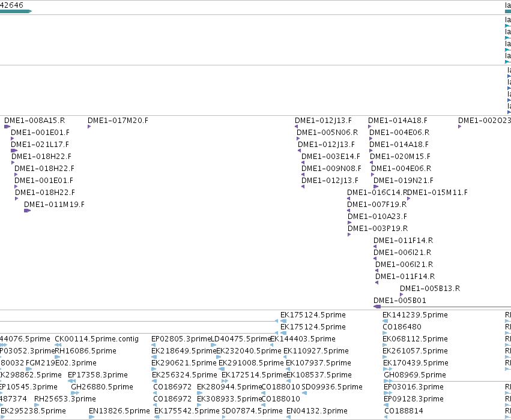Select EK172514.5prime
The image size is (511, 420).
click(x=254, y=375)
